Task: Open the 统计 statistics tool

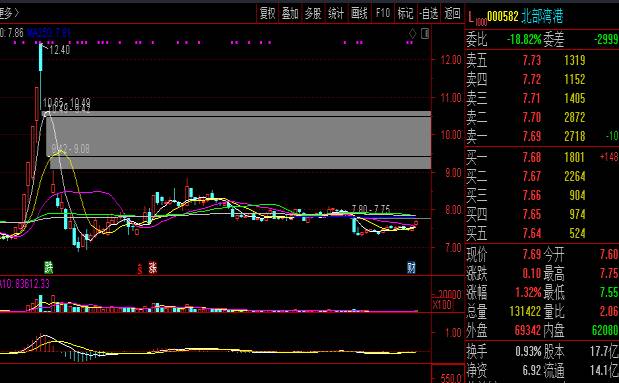Action: [x=336, y=13]
